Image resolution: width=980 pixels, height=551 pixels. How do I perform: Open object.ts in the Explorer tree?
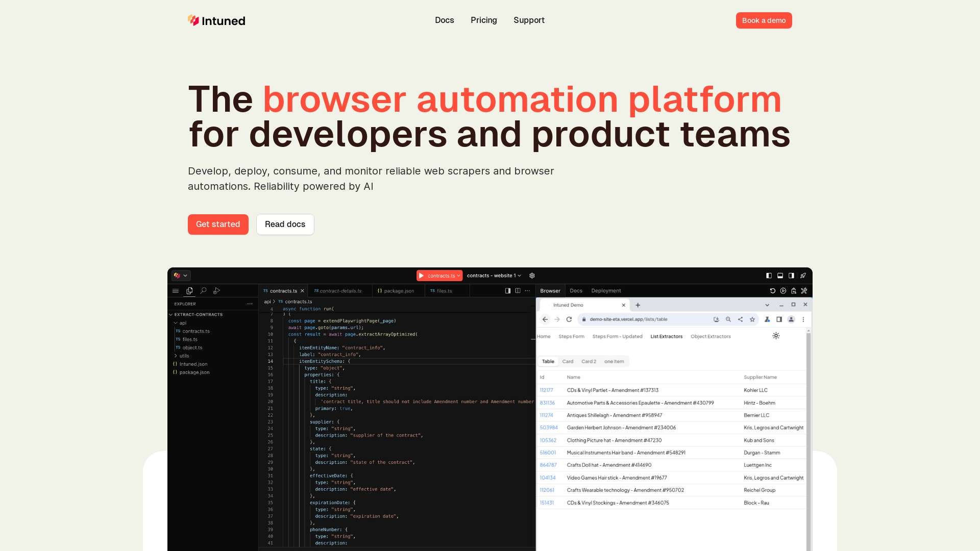click(x=189, y=348)
